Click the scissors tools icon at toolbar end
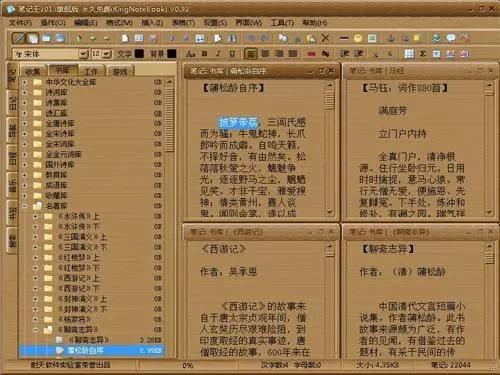 465,38
